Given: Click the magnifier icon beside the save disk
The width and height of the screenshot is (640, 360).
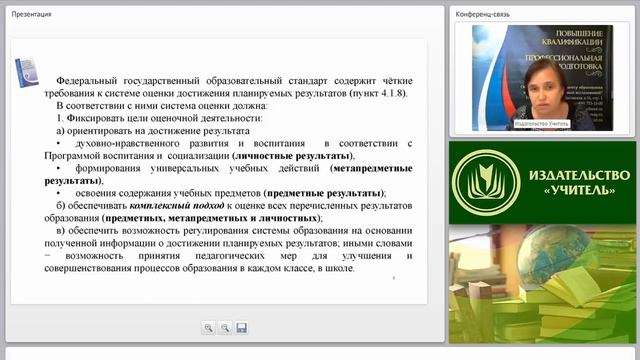Looking at the screenshot, I should click(x=225, y=327).
